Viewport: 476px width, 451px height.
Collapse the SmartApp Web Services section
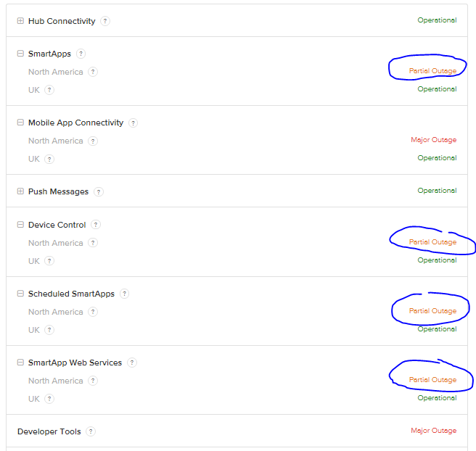pyautogui.click(x=20, y=363)
